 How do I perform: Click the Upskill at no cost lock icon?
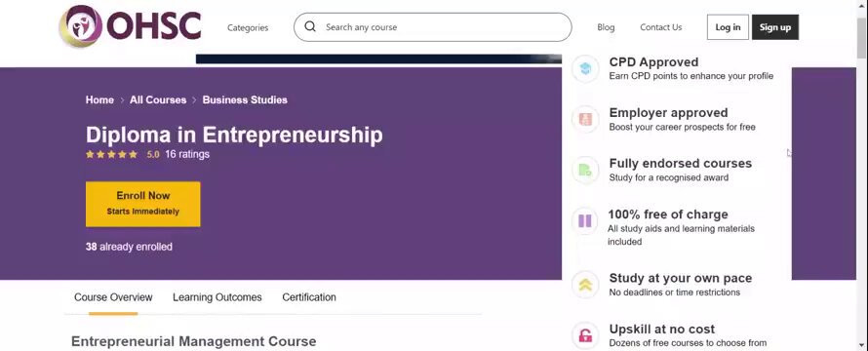coord(585,335)
